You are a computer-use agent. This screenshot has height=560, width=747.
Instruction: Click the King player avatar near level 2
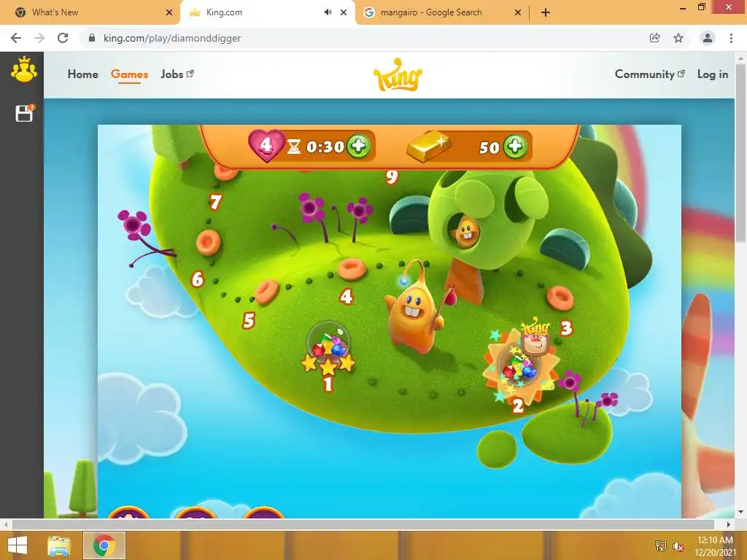pos(536,339)
